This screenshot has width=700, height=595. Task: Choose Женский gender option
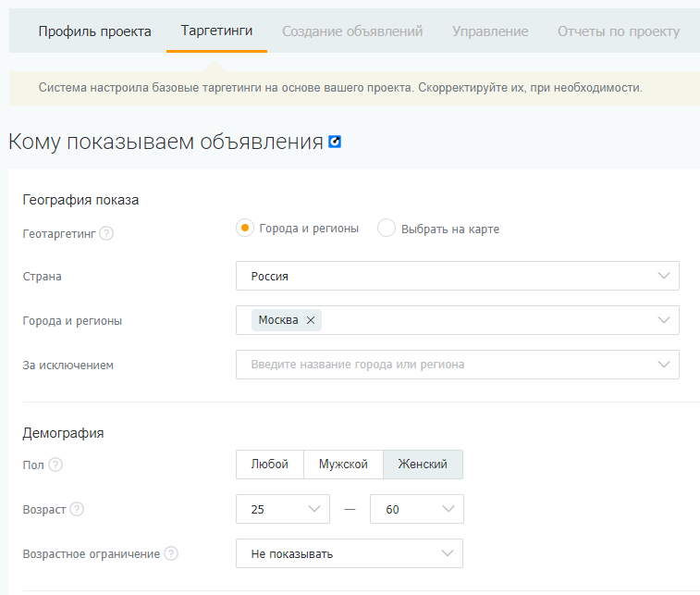(x=423, y=465)
